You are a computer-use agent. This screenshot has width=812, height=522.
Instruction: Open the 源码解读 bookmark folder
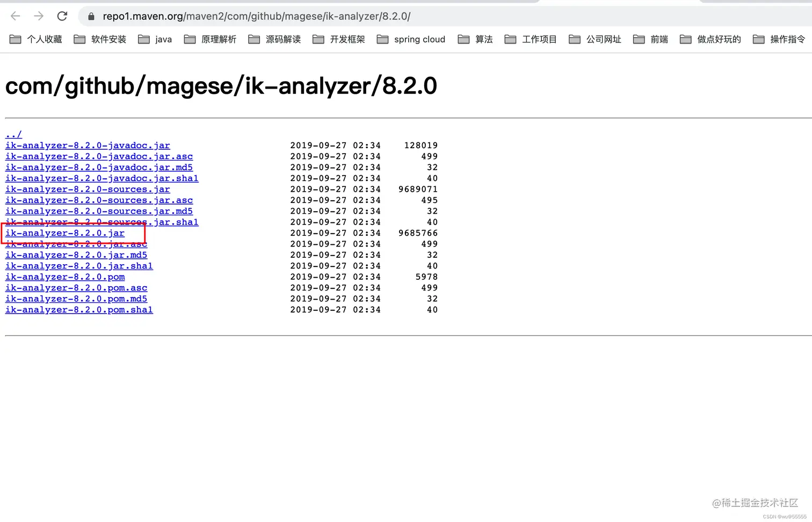click(274, 39)
